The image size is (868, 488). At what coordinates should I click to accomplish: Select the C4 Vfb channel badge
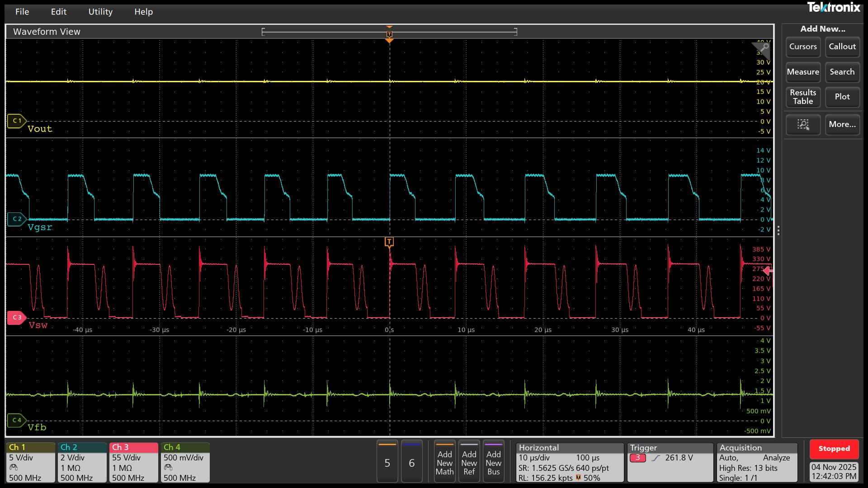[x=17, y=420]
